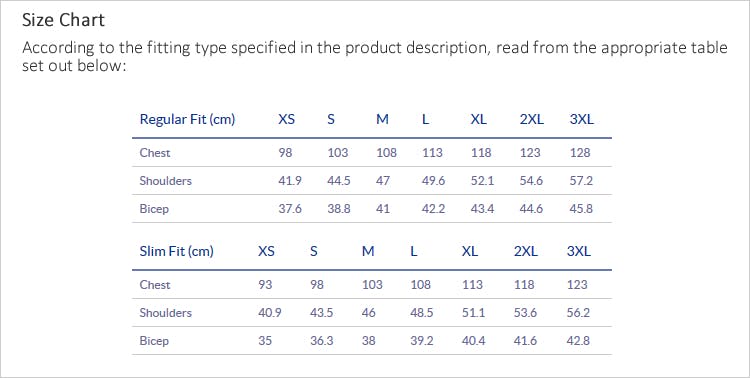Click the Slim Fit bicep value 36.3
Image resolution: width=750 pixels, height=378 pixels.
click(321, 341)
